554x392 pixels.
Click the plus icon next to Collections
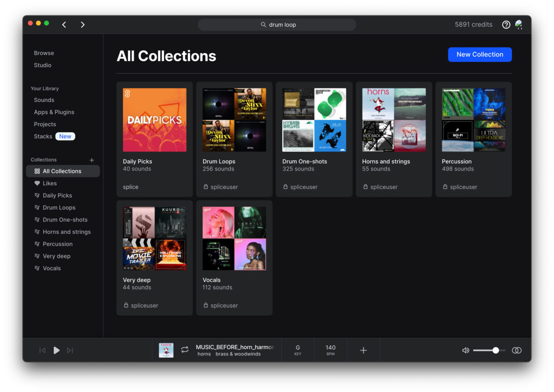(x=91, y=160)
